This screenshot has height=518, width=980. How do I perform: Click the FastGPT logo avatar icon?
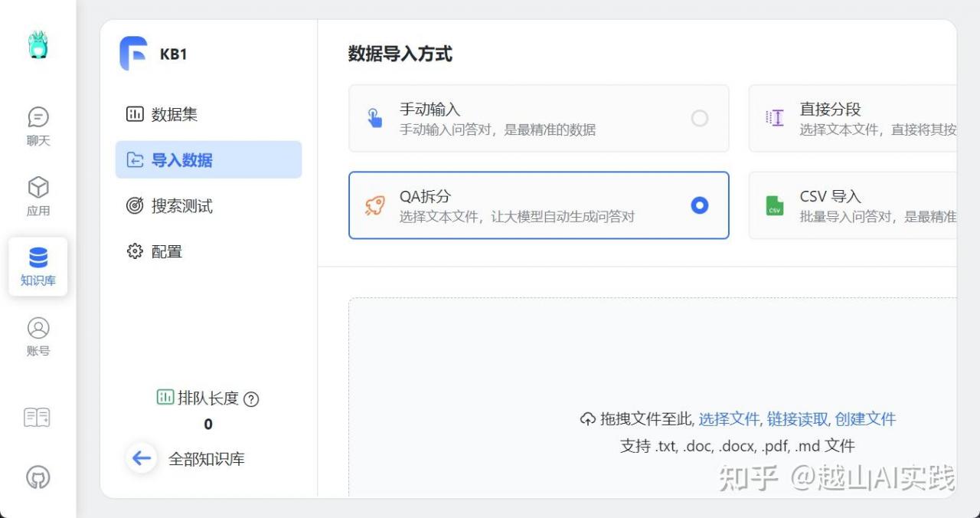tap(38, 45)
